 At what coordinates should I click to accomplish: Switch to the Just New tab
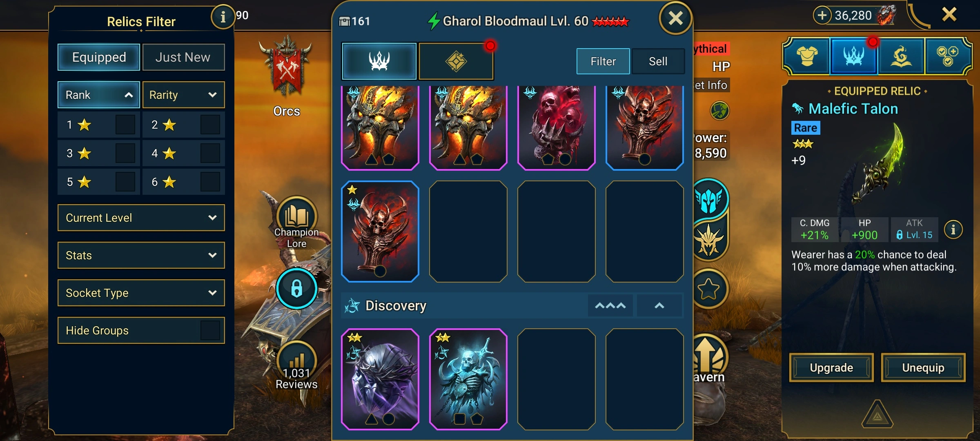183,57
